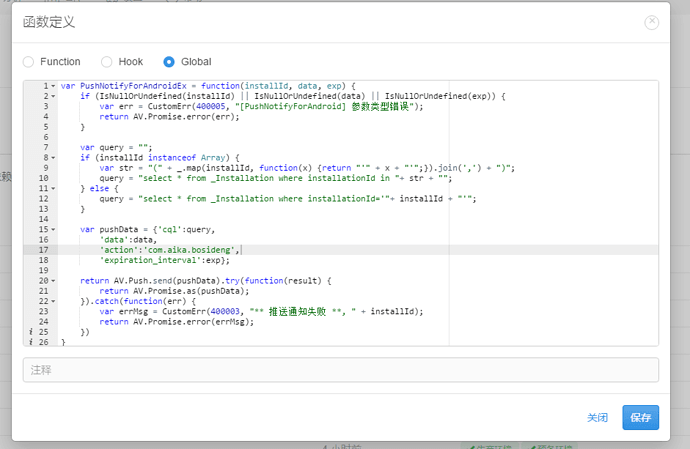Viewport: 690px width, 449px height.
Task: Click 'AV.Push.send(pushData)' on line 20
Action: coord(167,280)
